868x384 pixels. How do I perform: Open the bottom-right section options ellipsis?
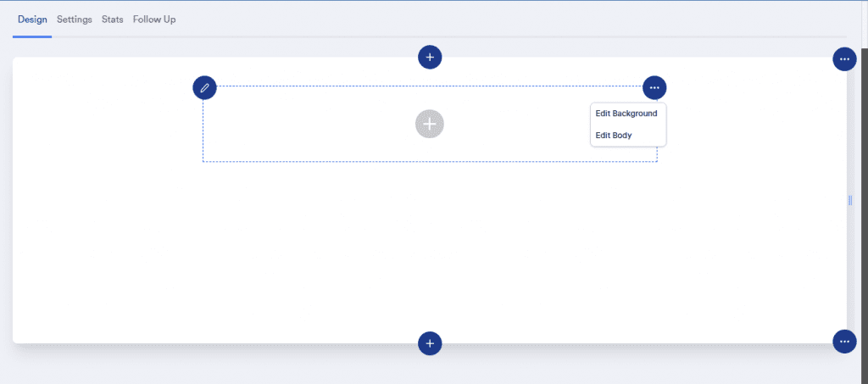point(844,342)
